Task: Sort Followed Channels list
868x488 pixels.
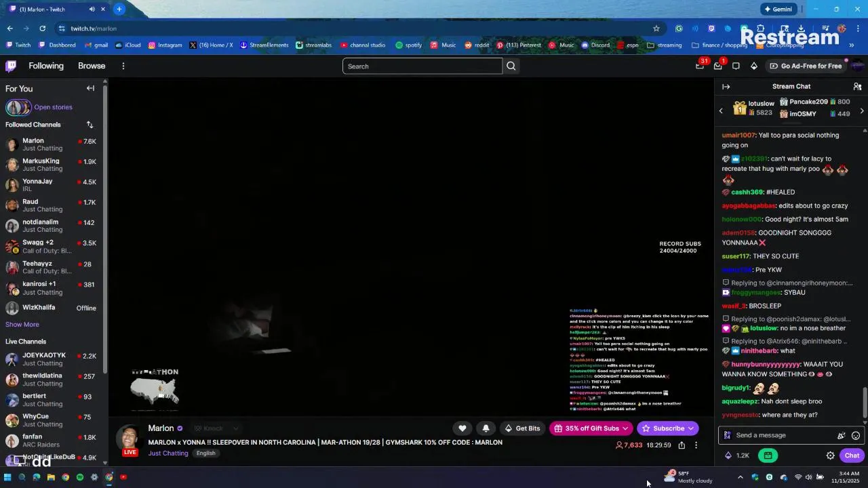Action: click(90, 125)
